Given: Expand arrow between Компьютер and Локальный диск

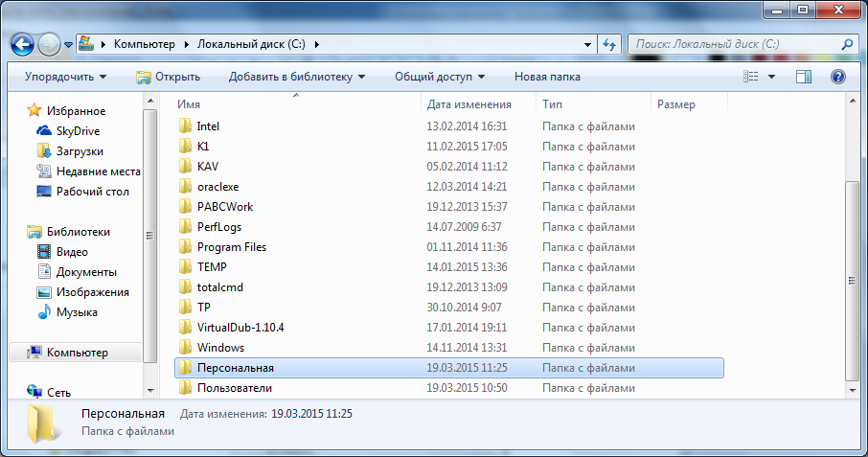Looking at the screenshot, I should [x=186, y=44].
